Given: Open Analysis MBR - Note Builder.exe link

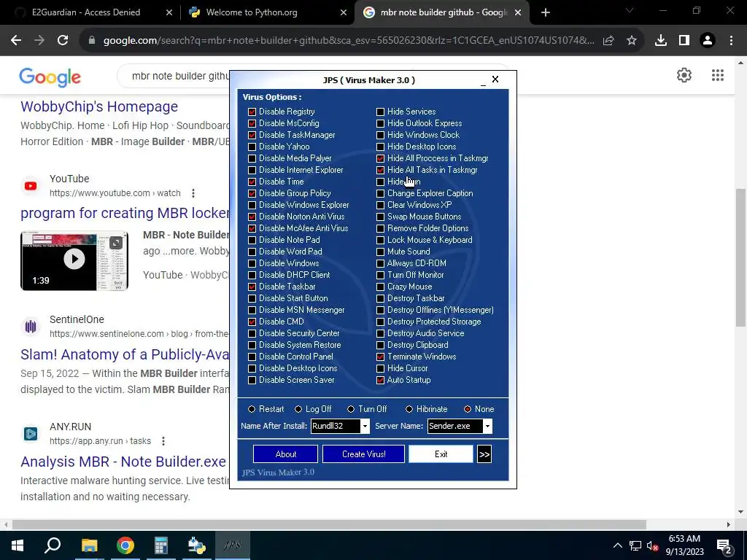Looking at the screenshot, I should click(123, 462).
